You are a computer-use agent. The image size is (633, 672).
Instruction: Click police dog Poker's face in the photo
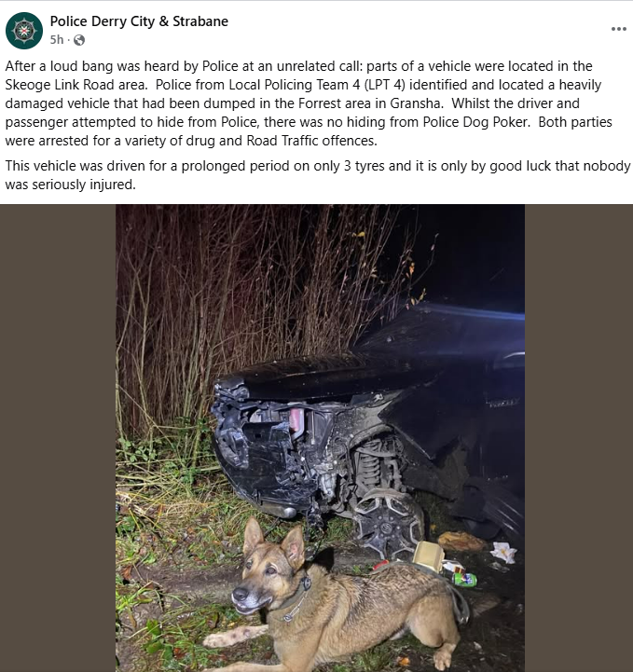tap(259, 574)
